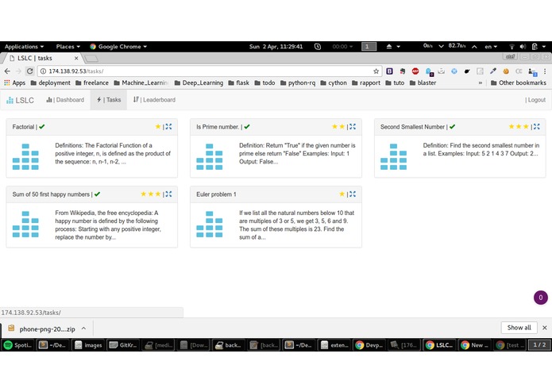This screenshot has width=552, height=392.
Task: Click the Euler problem 1 block logo
Action: pos(210,224)
